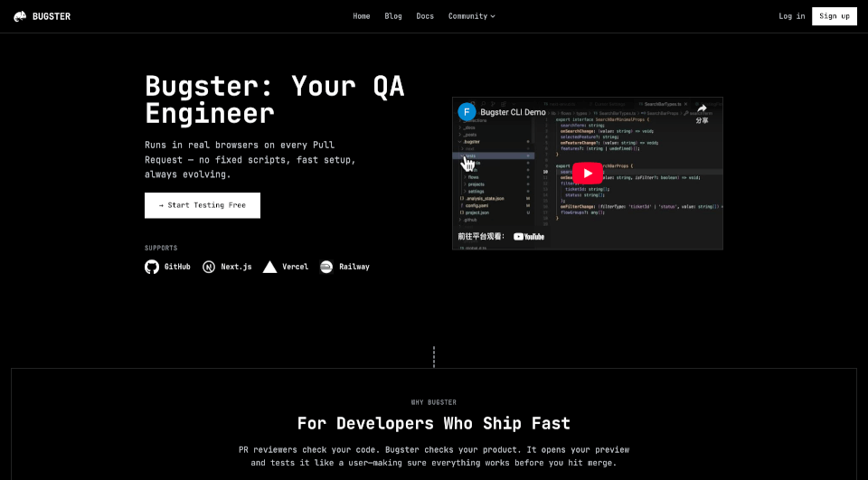Viewport: 868px width, 480px height.
Task: Click the BUGSTER brand name text
Action: [52, 16]
